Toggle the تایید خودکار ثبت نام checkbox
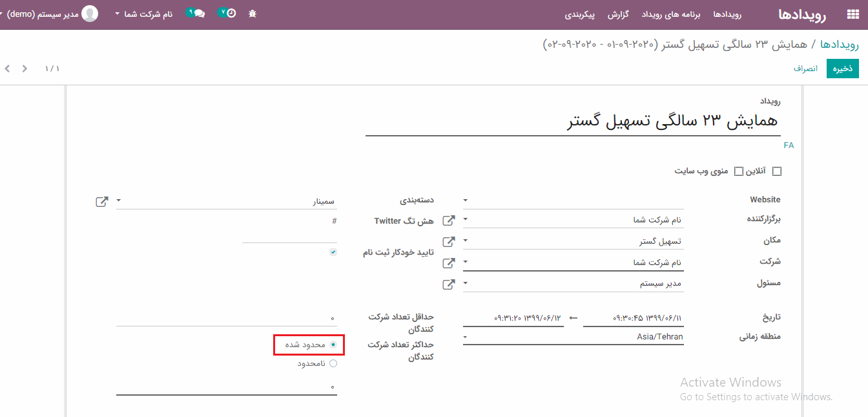This screenshot has width=868, height=417. tap(333, 252)
